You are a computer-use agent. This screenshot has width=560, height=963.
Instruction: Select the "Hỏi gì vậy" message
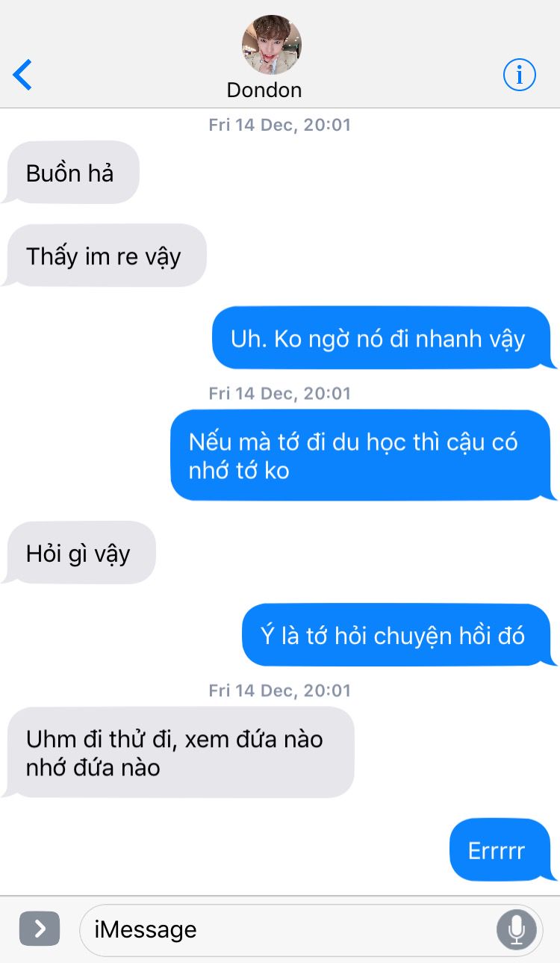[79, 553]
